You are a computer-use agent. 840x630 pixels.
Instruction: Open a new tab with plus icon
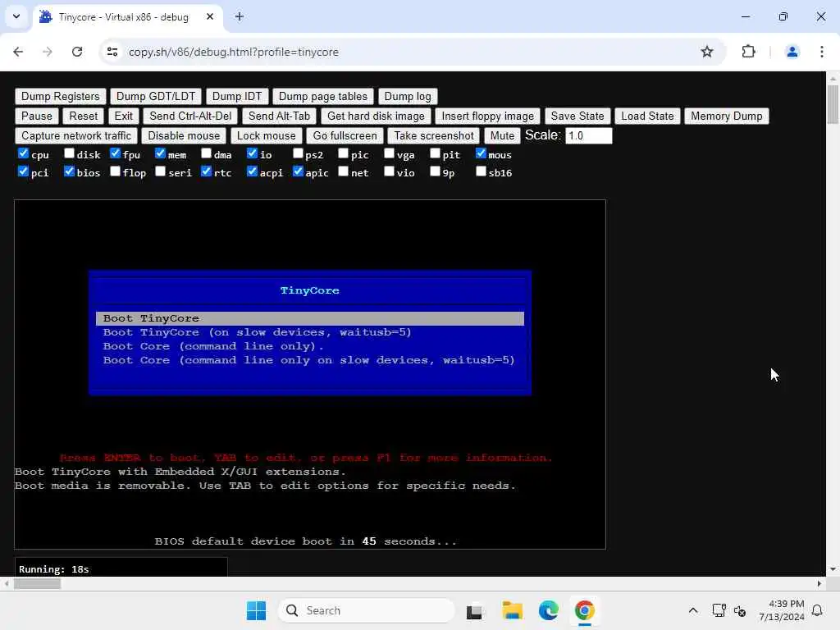(240, 16)
